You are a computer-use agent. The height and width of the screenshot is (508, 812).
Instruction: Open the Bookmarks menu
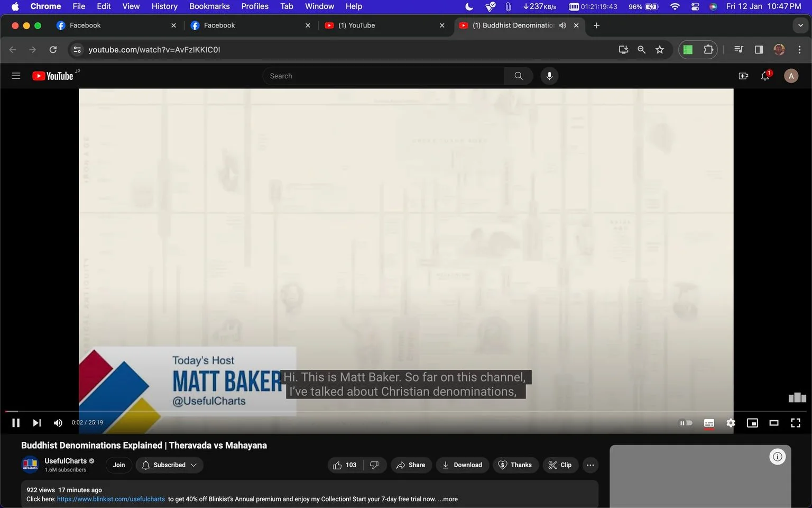coord(209,6)
